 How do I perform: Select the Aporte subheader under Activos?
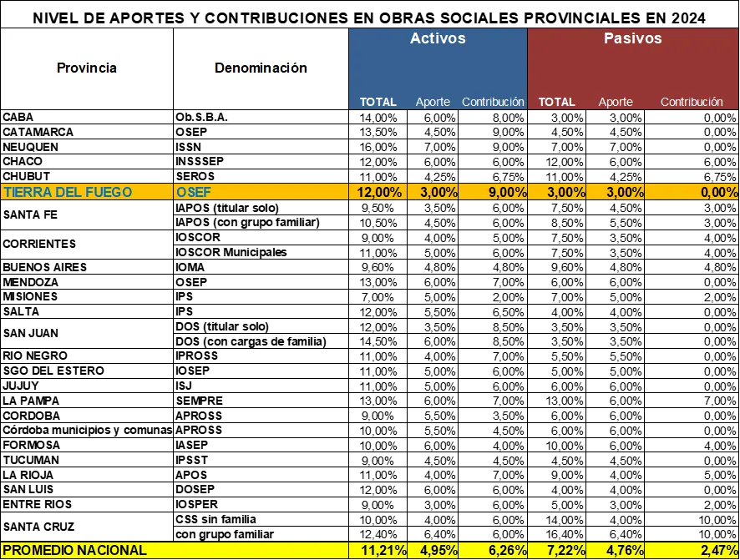[x=433, y=102]
